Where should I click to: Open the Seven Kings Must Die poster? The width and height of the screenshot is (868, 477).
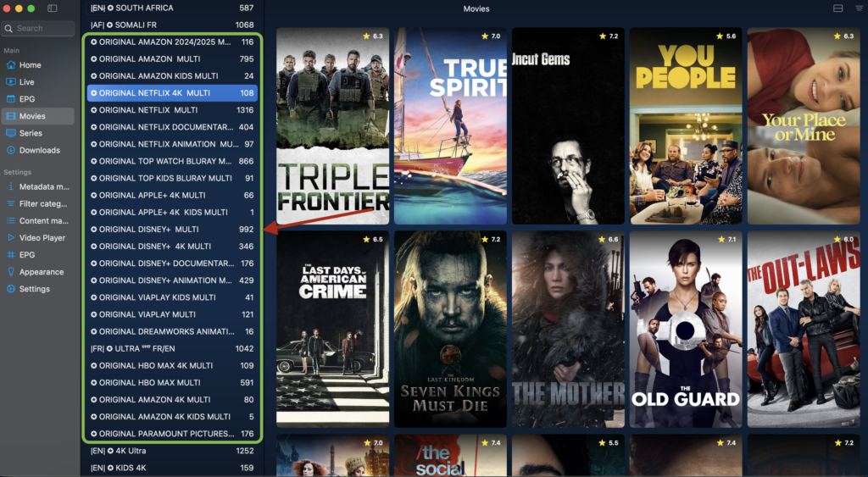tap(450, 330)
